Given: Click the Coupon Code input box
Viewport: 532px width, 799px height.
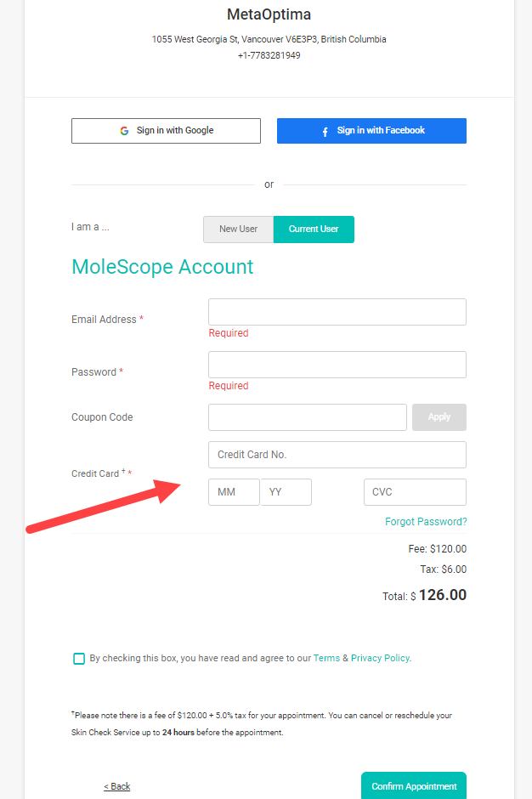Looking at the screenshot, I should pyautogui.click(x=308, y=417).
